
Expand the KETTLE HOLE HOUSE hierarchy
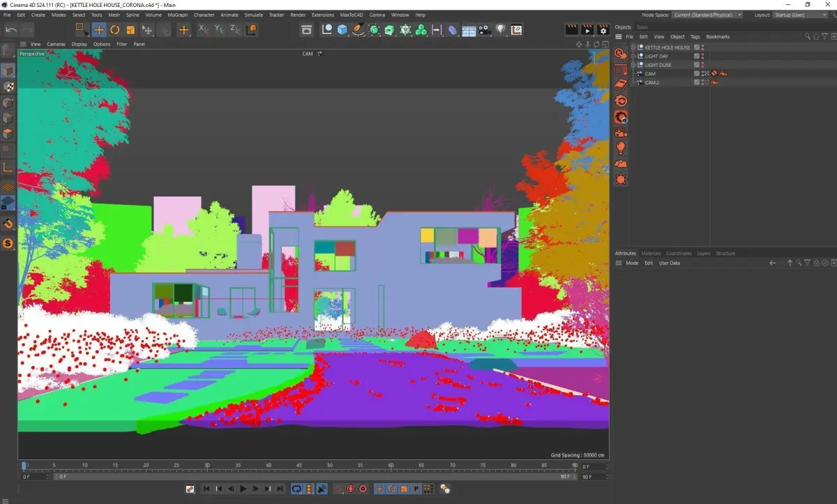(633, 47)
